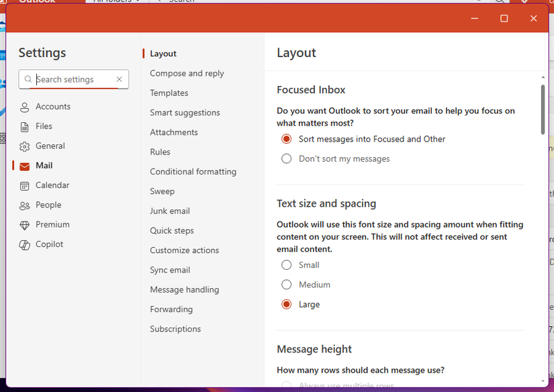Open Forwarding settings

coord(171,309)
